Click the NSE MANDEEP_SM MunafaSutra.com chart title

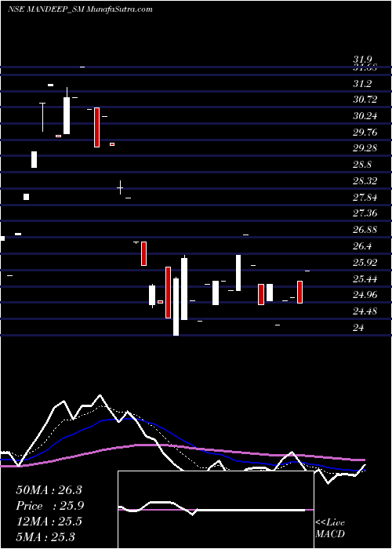[x=80, y=9]
